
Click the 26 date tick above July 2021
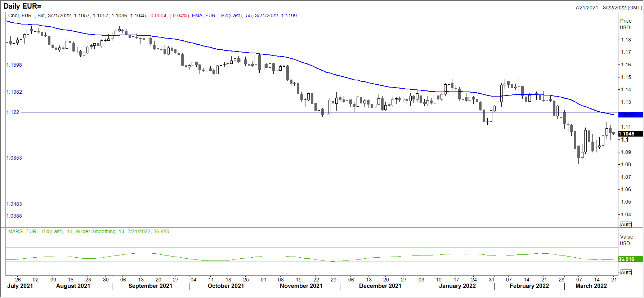click(x=18, y=279)
